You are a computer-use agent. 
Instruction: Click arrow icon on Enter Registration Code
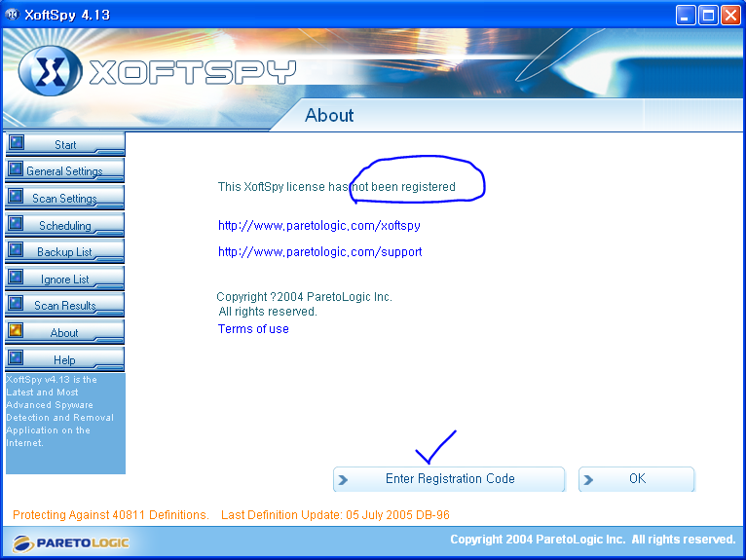(x=343, y=479)
